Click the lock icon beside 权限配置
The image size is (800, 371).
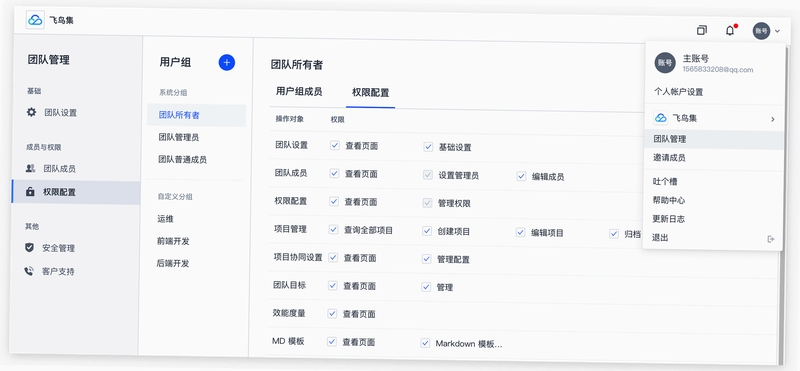30,192
